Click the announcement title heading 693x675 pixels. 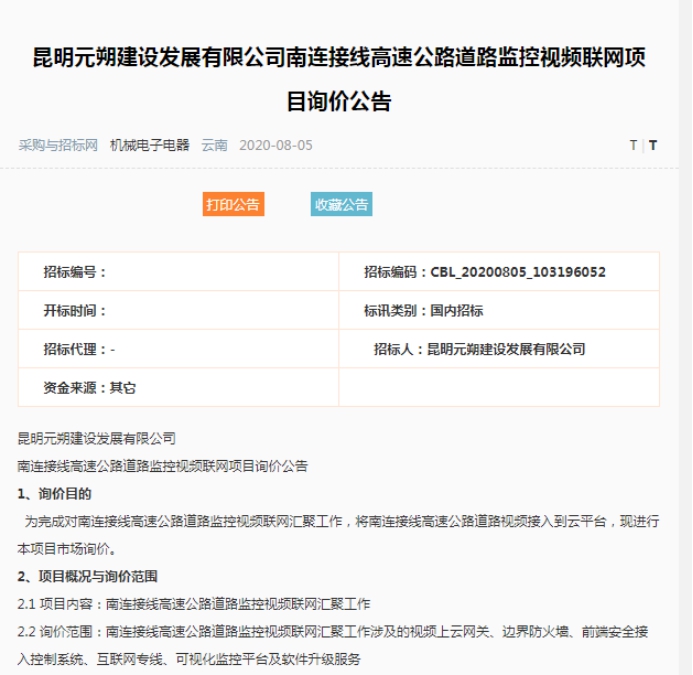tap(339, 79)
